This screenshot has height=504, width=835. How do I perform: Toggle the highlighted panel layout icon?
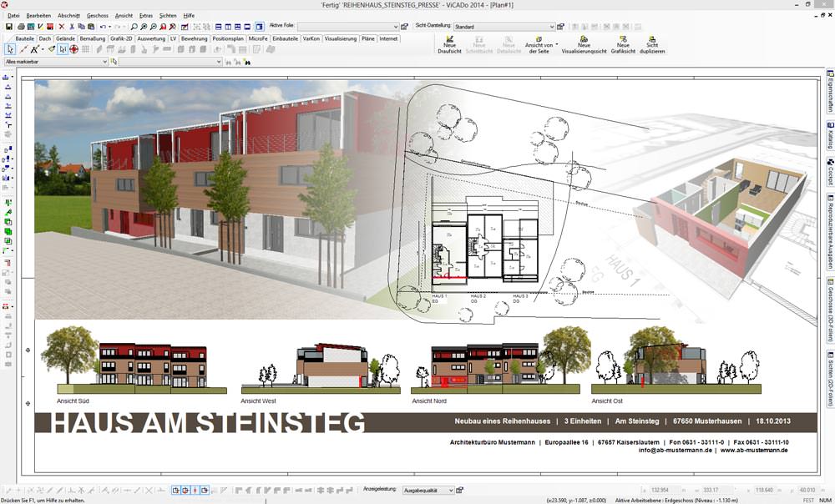[x=260, y=27]
